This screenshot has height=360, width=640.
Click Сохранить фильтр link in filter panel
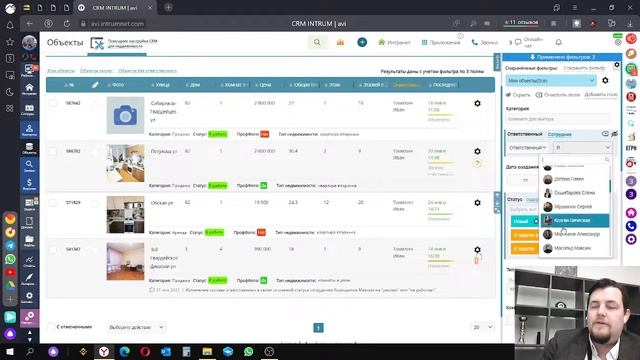point(584,68)
